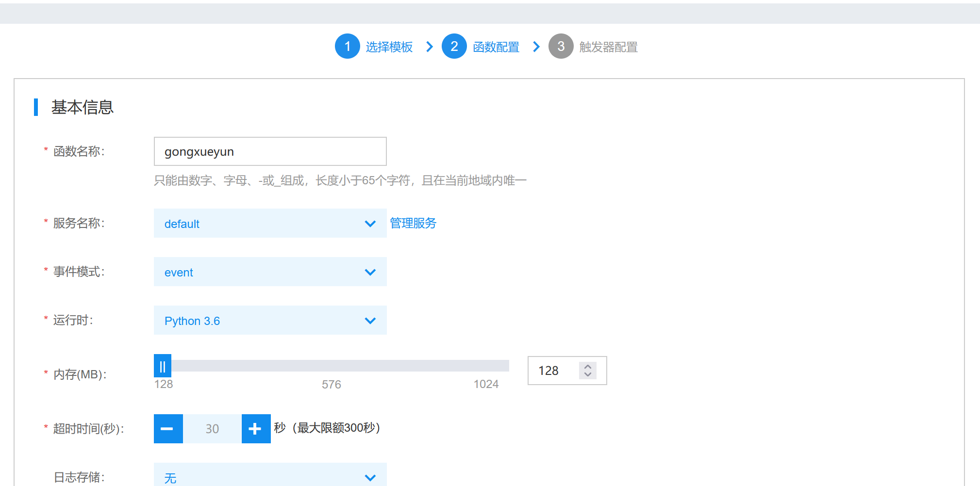Viewport: 980px width, 486px height.
Task: Decrease memory with the down spinner arrow
Action: point(588,374)
